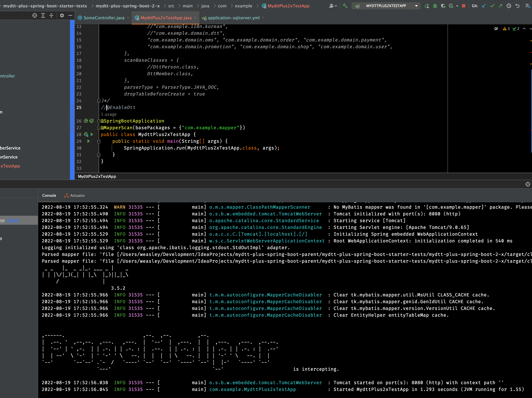Screen dimensions: 532x398
Task: Open Git history with the clock icon
Action: (x=509, y=6)
